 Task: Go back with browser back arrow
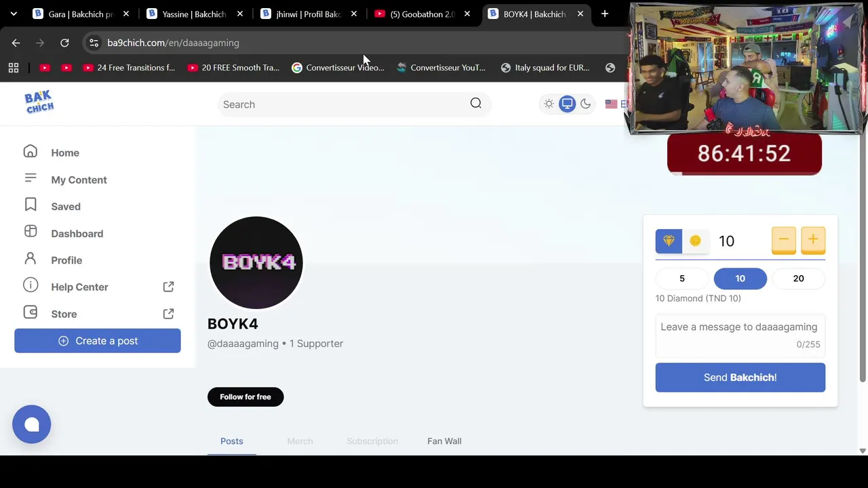(x=16, y=43)
